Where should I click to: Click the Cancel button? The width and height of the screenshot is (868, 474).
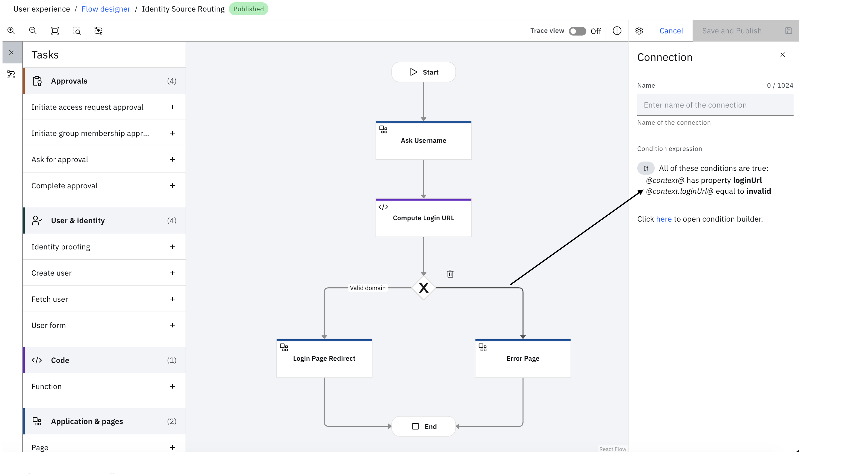tap(671, 31)
